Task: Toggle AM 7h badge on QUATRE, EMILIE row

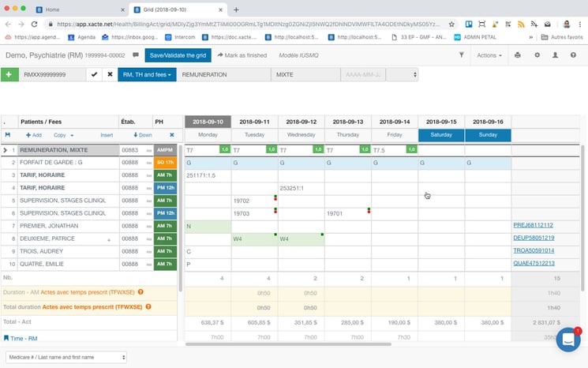Action: pyautogui.click(x=165, y=264)
